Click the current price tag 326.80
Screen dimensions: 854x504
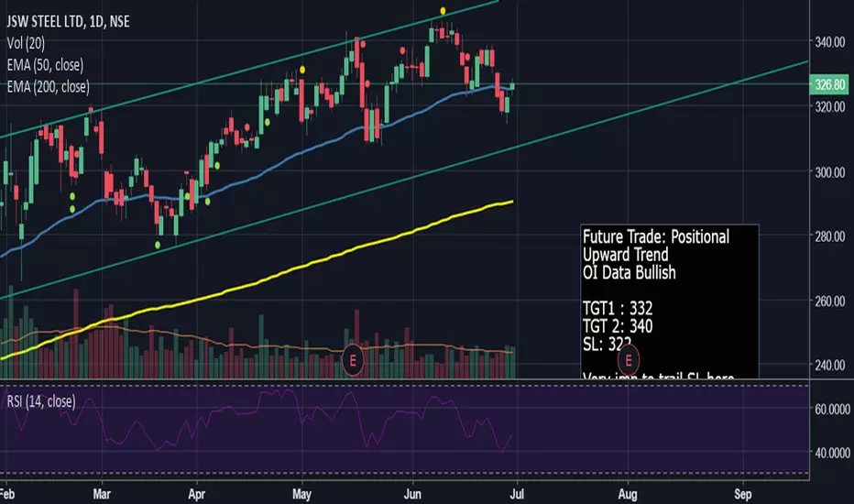click(x=829, y=85)
